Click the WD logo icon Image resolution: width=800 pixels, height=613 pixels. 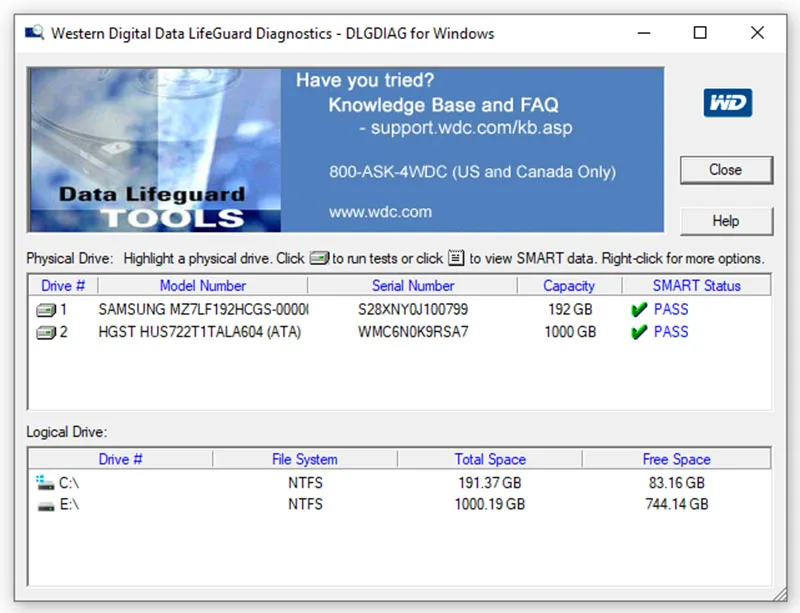click(728, 103)
